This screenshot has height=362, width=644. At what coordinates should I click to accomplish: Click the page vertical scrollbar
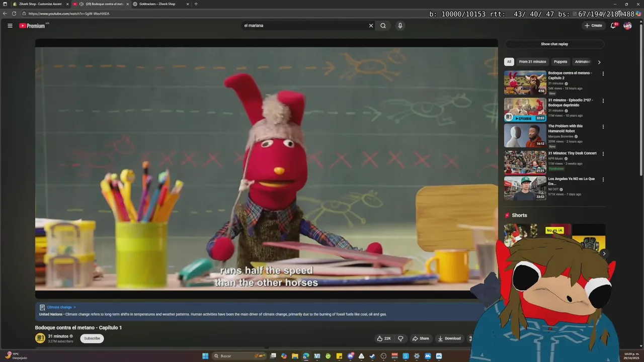641,101
